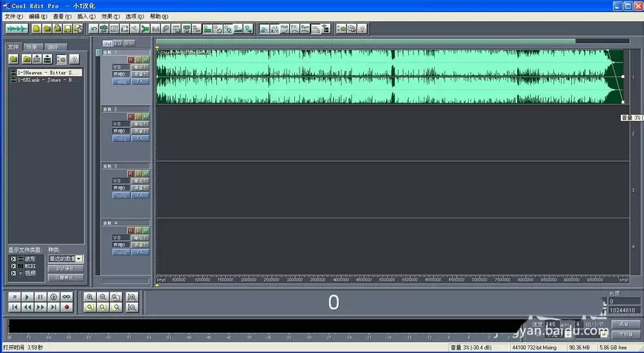The image size is (644, 353).
Task: Switch to waveform edit view icon
Action: point(17,29)
